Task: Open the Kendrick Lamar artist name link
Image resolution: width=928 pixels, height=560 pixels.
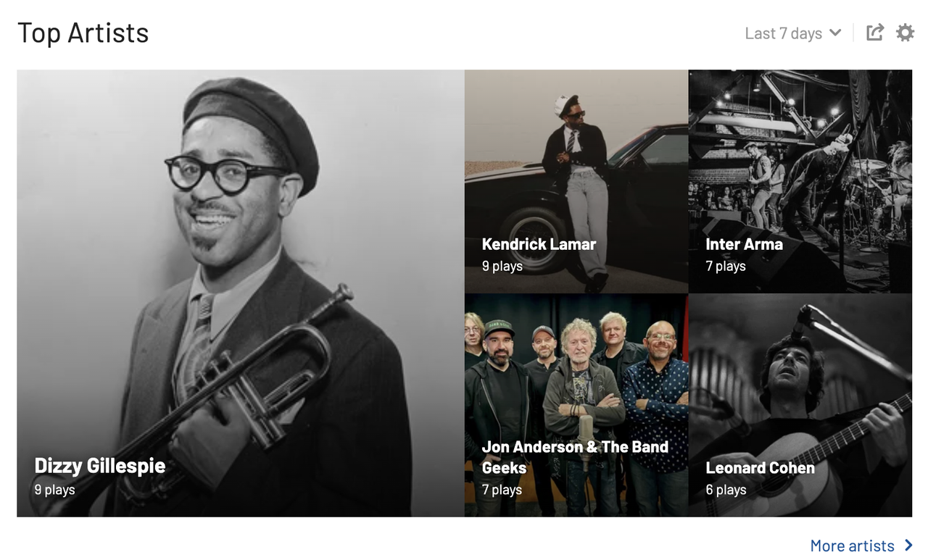Action: click(539, 244)
